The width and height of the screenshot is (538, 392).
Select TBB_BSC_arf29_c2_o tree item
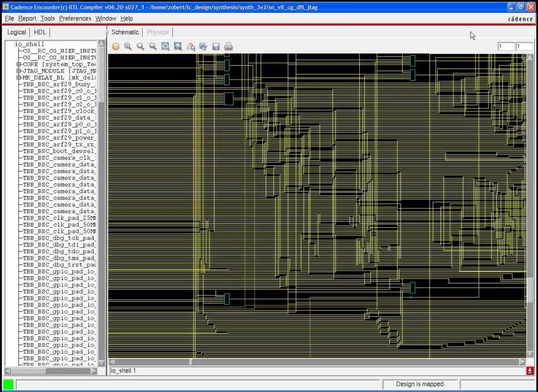(60, 104)
